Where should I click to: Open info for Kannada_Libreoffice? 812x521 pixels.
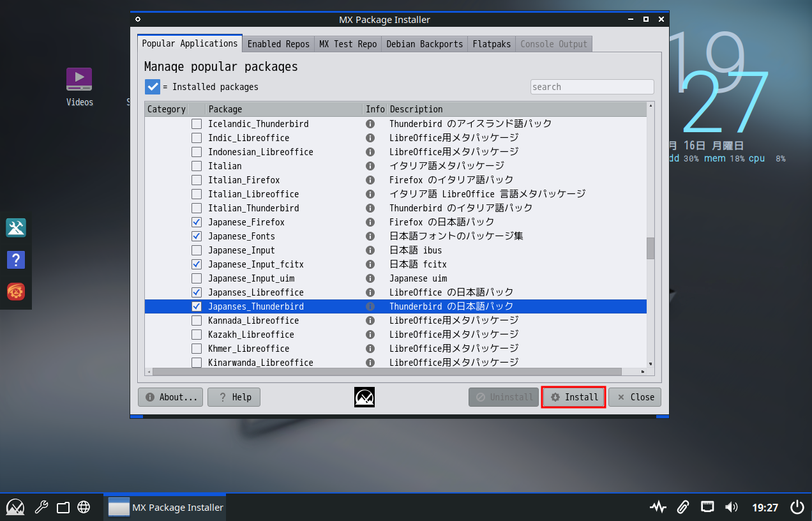tap(370, 321)
